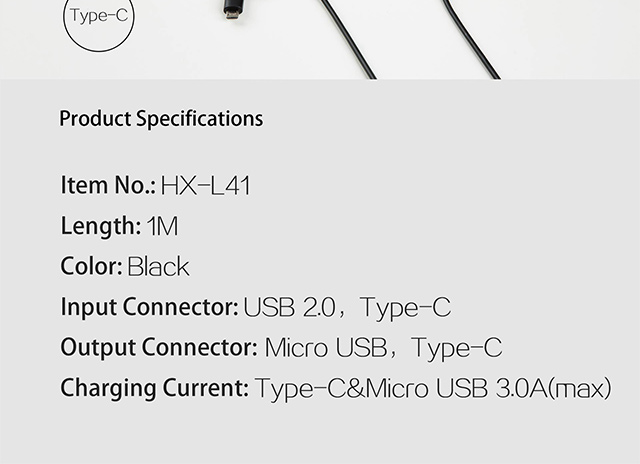Image resolution: width=640 pixels, height=464 pixels.
Task: Select the 1M length value
Action: pos(162,226)
